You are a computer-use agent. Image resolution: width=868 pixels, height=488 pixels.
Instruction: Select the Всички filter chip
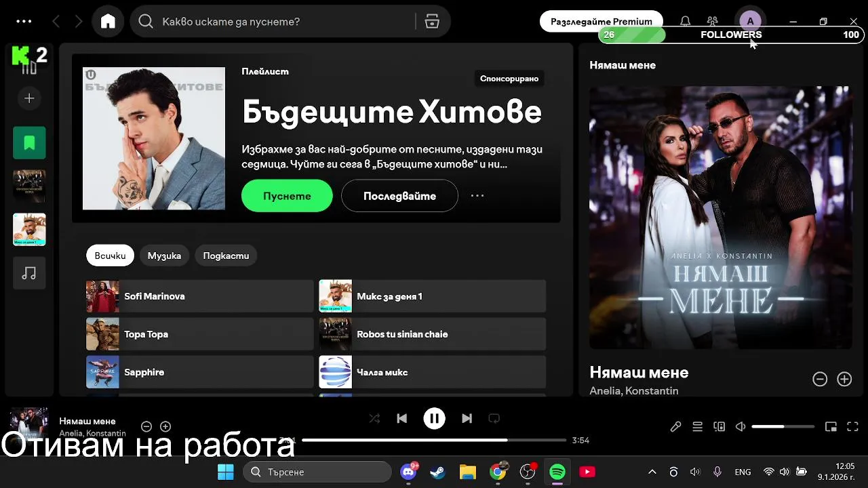[x=110, y=256]
